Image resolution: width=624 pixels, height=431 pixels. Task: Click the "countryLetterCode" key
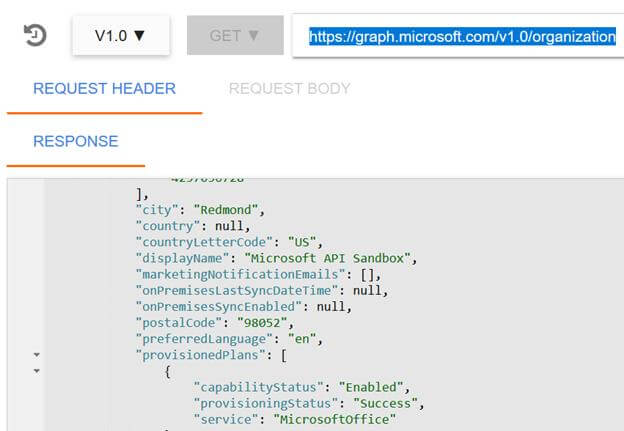(x=204, y=242)
